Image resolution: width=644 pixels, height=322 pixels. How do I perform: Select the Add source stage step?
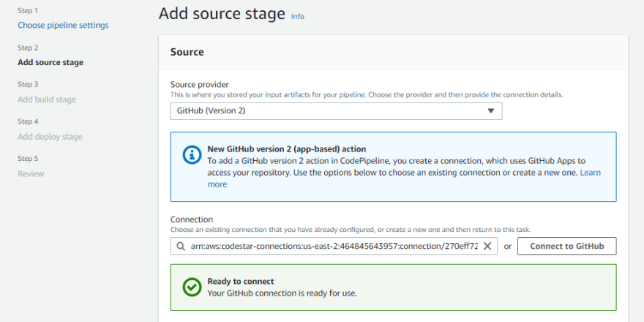coord(50,62)
